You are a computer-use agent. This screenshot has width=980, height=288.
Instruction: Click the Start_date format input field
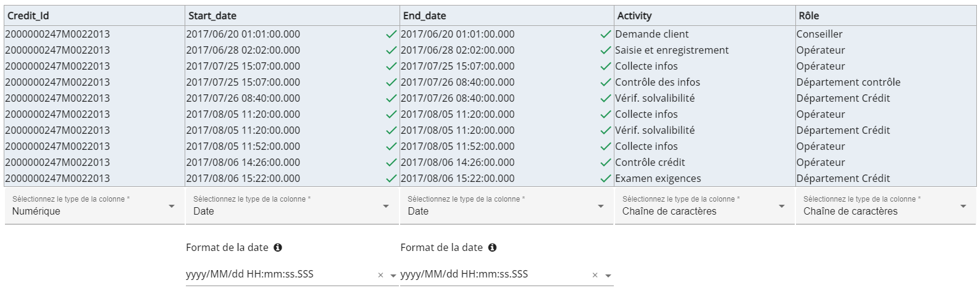[x=278, y=274]
